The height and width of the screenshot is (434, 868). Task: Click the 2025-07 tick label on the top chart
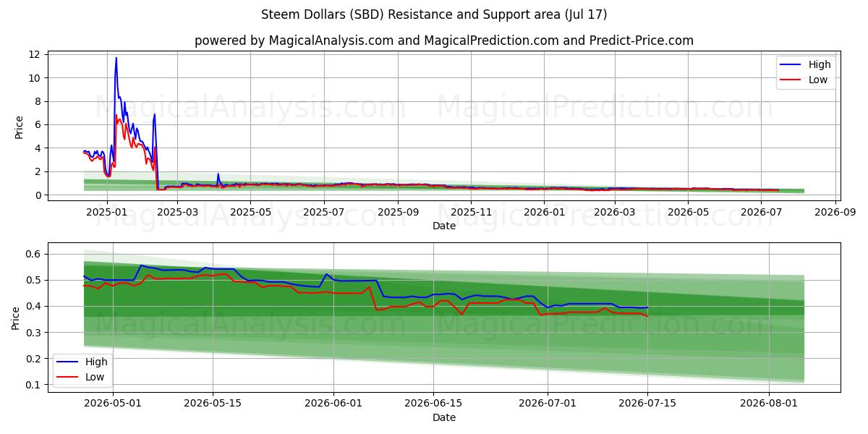pyautogui.click(x=323, y=212)
